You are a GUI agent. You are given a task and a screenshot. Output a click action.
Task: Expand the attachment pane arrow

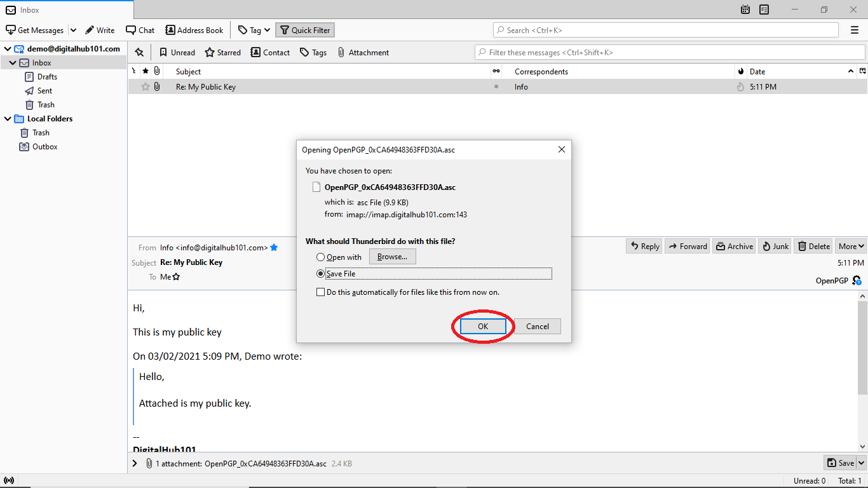coord(135,463)
